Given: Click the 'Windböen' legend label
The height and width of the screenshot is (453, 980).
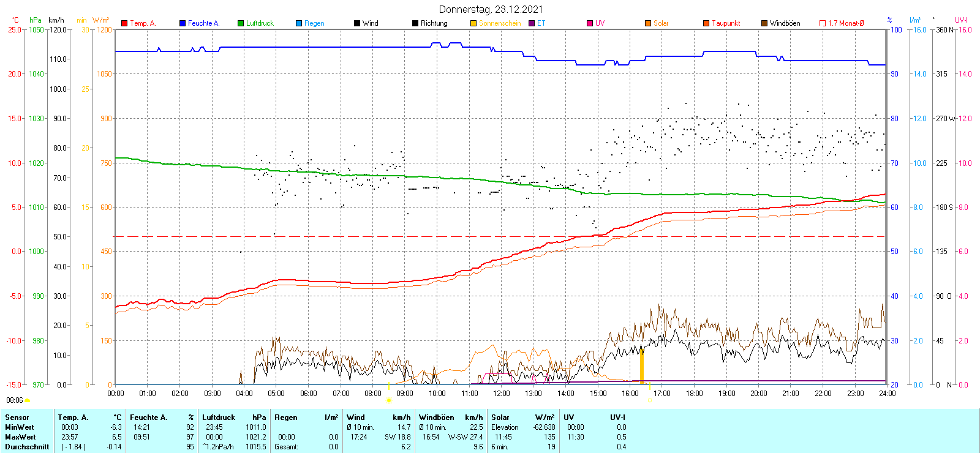Looking at the screenshot, I should coord(785,23).
